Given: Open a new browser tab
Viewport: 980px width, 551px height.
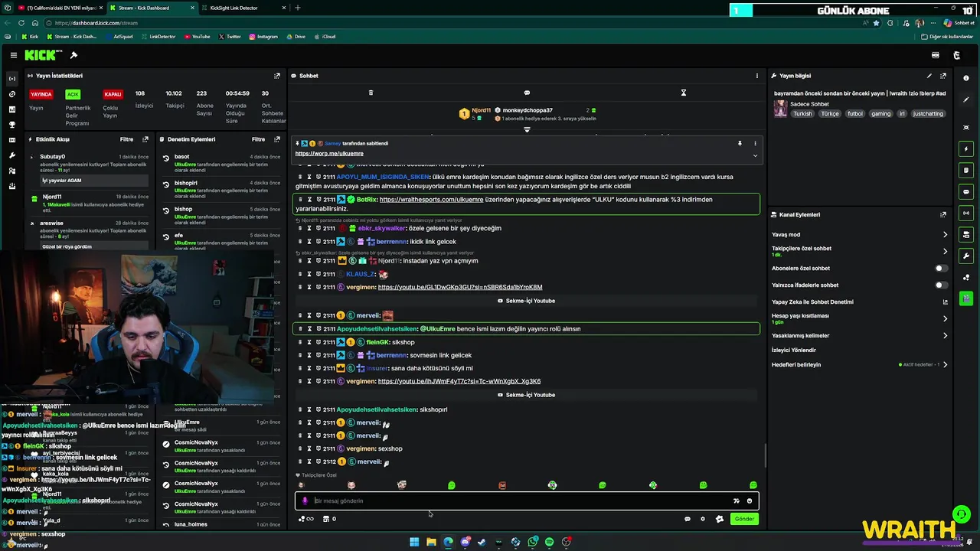Looking at the screenshot, I should point(298,8).
